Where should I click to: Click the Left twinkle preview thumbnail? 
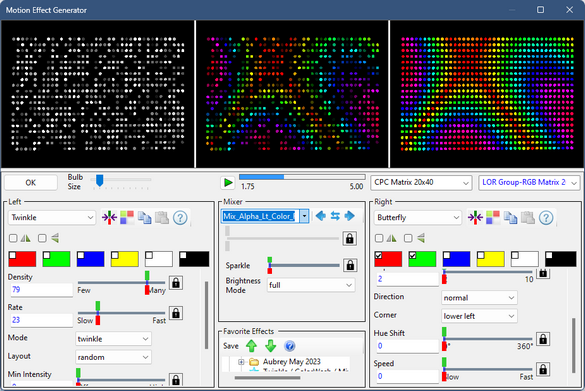coord(98,94)
